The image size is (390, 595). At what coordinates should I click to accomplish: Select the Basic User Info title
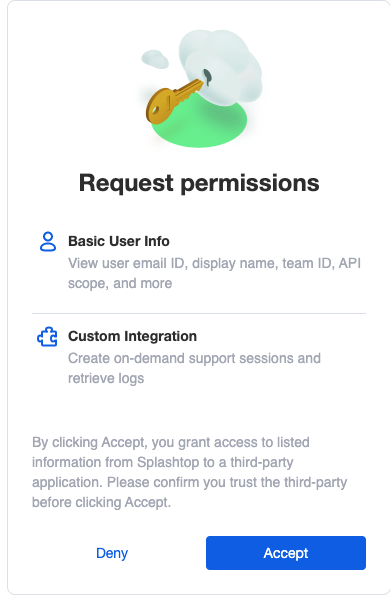(119, 241)
